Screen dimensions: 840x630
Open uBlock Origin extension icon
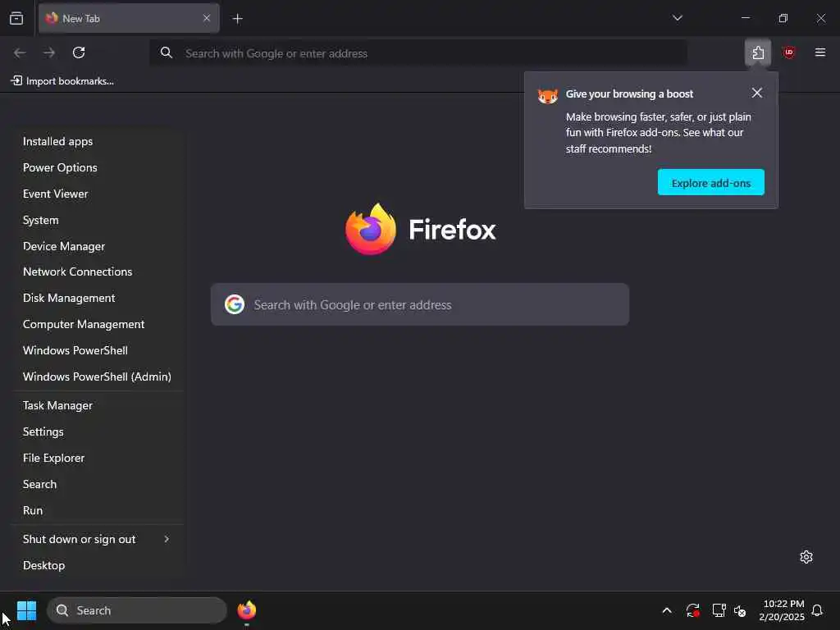[788, 52]
